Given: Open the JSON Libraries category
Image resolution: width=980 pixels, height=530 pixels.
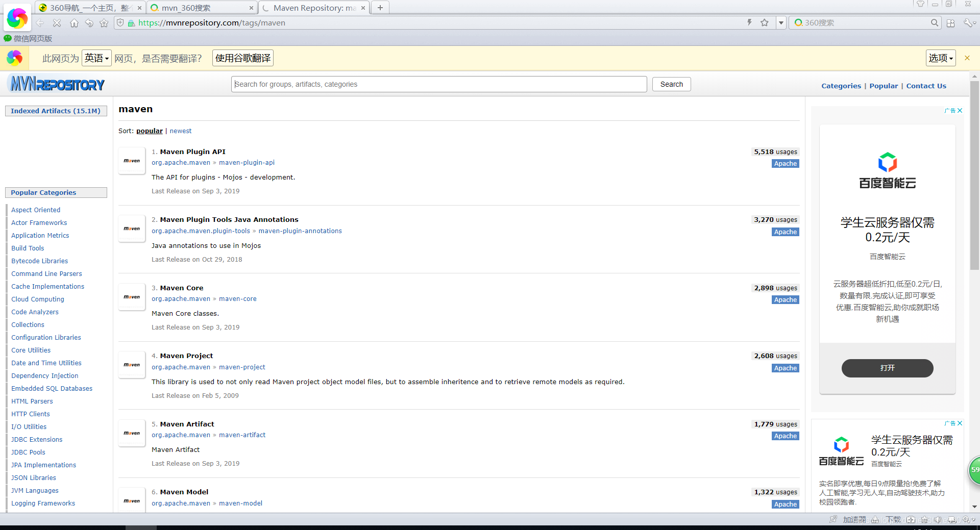Looking at the screenshot, I should point(34,477).
